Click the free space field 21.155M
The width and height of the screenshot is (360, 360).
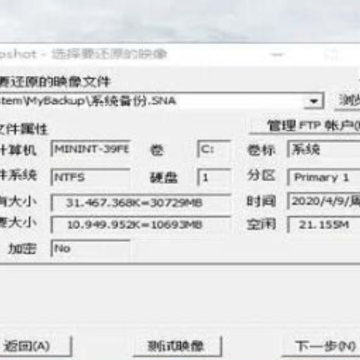(323, 225)
